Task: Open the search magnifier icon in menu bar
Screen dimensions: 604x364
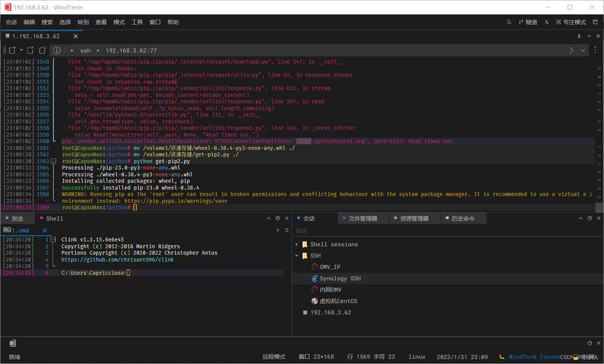Action: tap(509, 22)
